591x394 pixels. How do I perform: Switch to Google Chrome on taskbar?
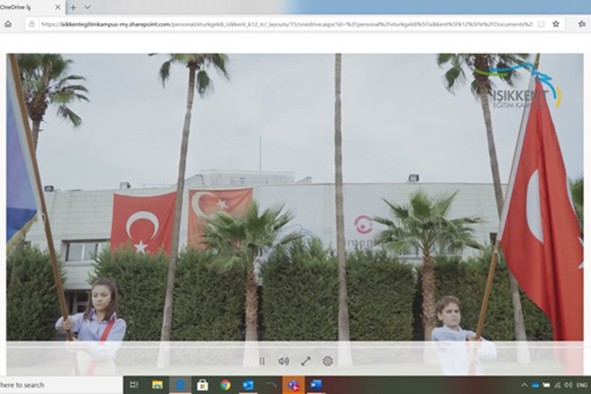(x=225, y=385)
